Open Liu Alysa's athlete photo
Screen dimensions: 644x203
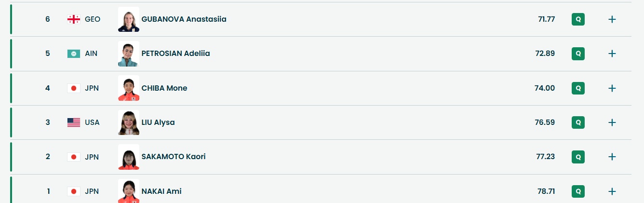click(x=129, y=122)
